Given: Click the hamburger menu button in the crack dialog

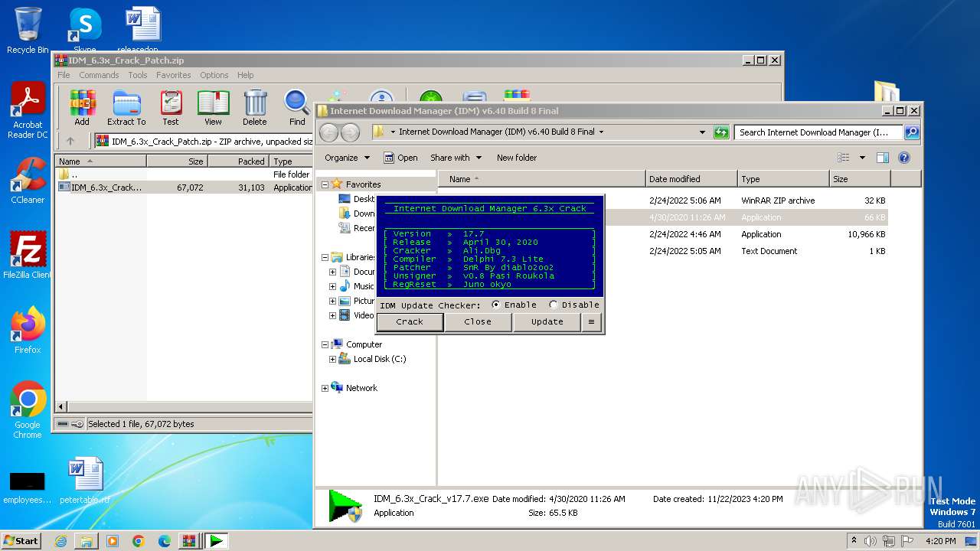Looking at the screenshot, I should click(x=591, y=322).
